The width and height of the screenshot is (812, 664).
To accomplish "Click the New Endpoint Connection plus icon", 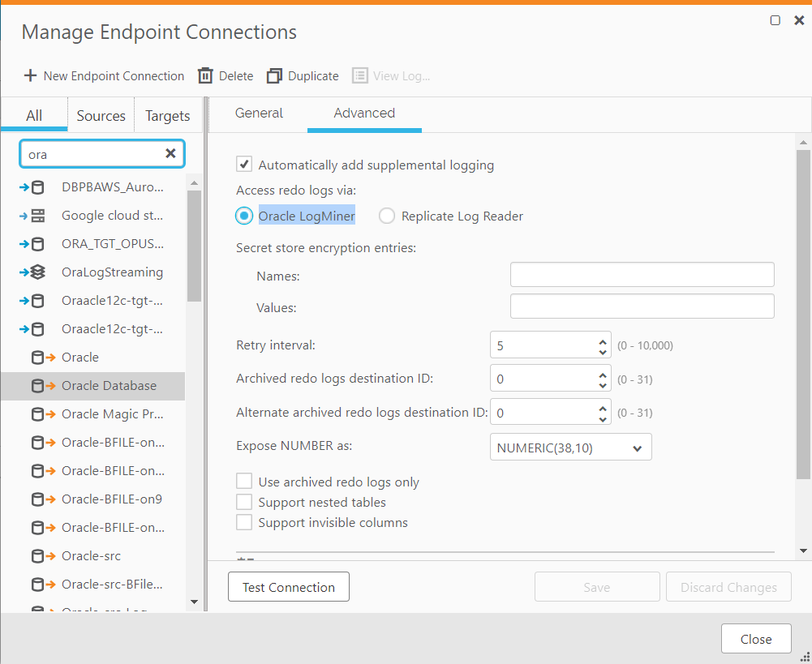I will (31, 75).
